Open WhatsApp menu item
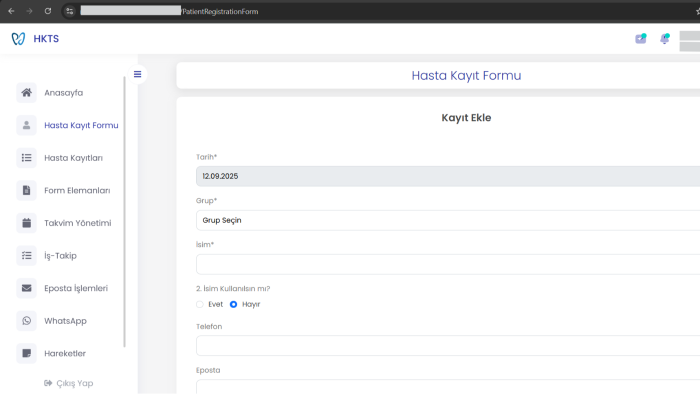Image resolution: width=700 pixels, height=394 pixels. click(65, 321)
